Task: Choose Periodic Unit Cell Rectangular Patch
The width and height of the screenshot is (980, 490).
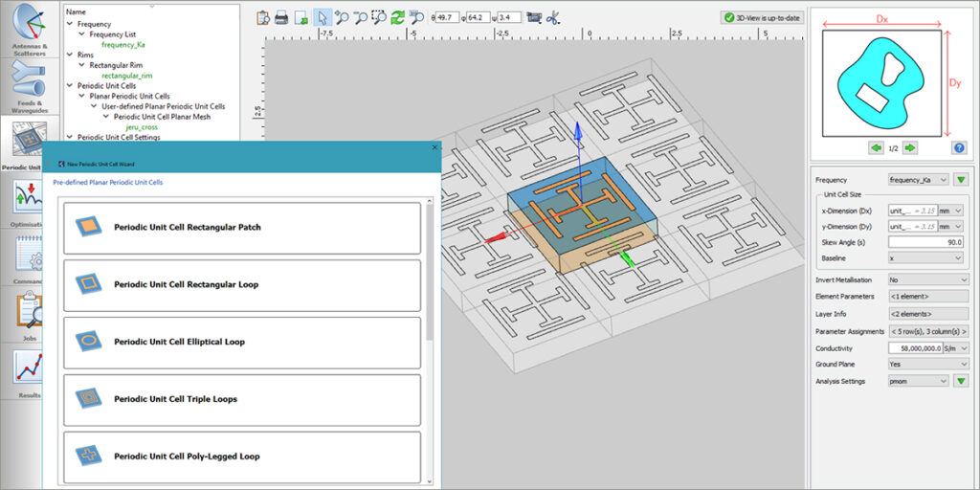Action: pyautogui.click(x=242, y=228)
